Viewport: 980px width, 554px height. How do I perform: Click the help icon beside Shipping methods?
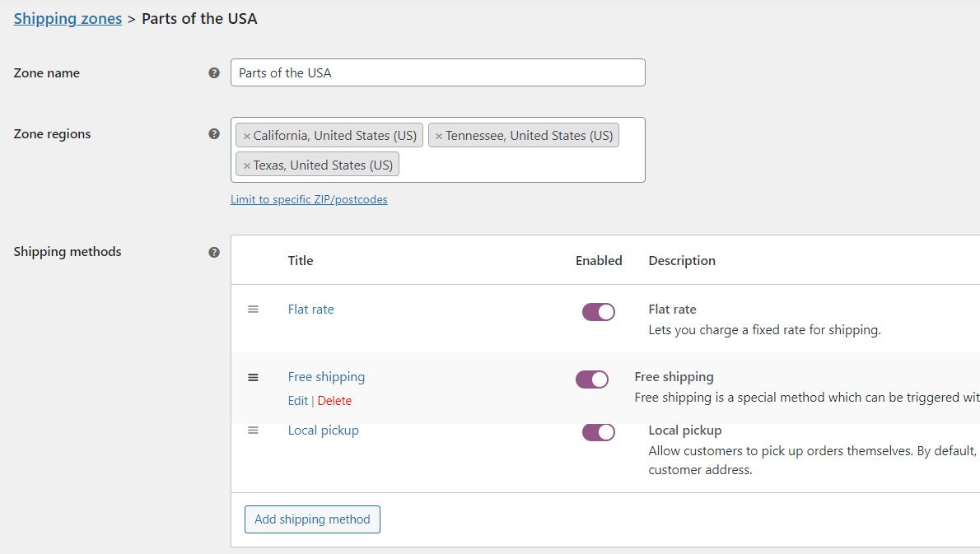(x=214, y=252)
